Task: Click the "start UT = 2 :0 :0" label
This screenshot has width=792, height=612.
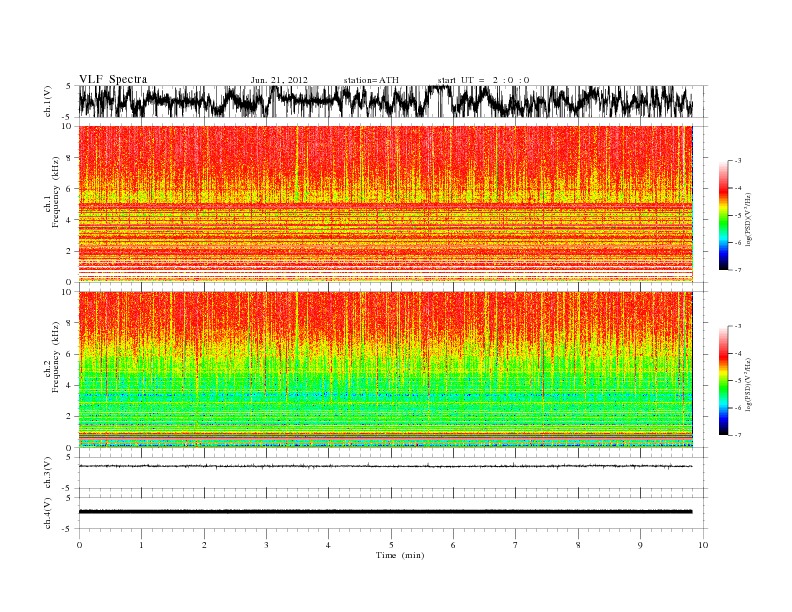Action: click(483, 80)
